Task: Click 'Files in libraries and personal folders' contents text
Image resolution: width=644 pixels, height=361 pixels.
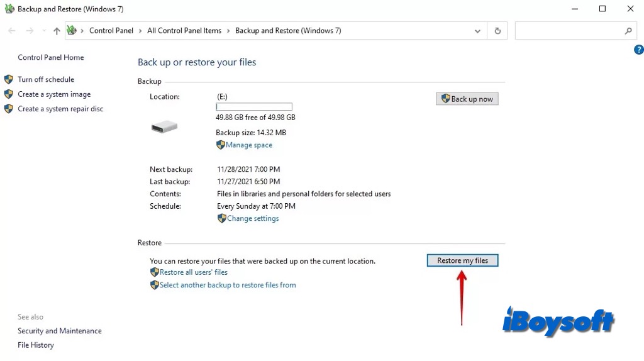Action: [x=304, y=194]
